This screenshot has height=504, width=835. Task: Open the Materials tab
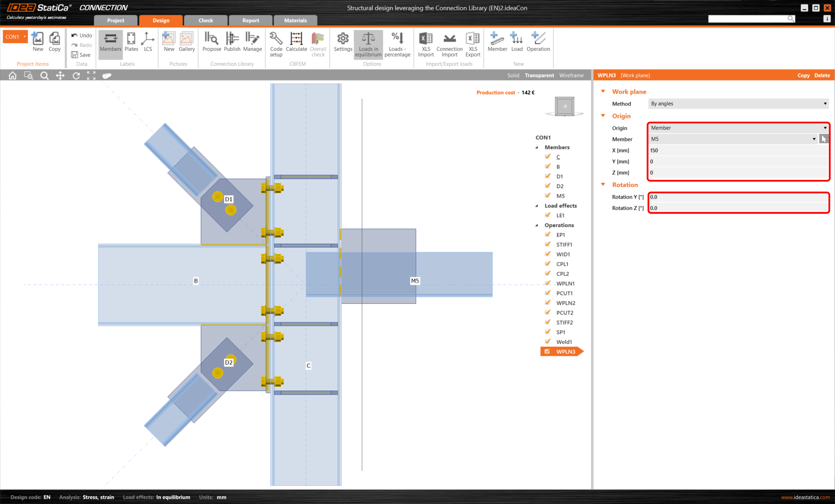point(295,20)
